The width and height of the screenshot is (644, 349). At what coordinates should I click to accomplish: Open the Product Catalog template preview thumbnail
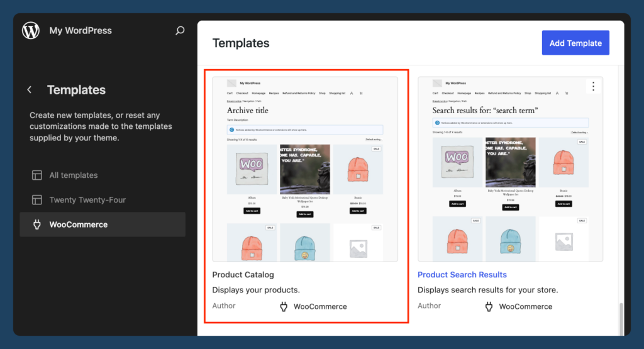[x=305, y=169]
